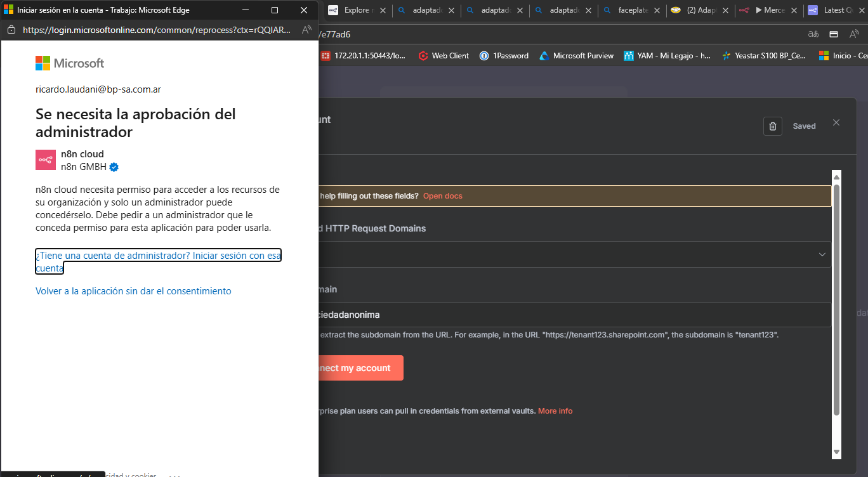Click the link to sign in with admin account
868x477 pixels.
(158, 261)
